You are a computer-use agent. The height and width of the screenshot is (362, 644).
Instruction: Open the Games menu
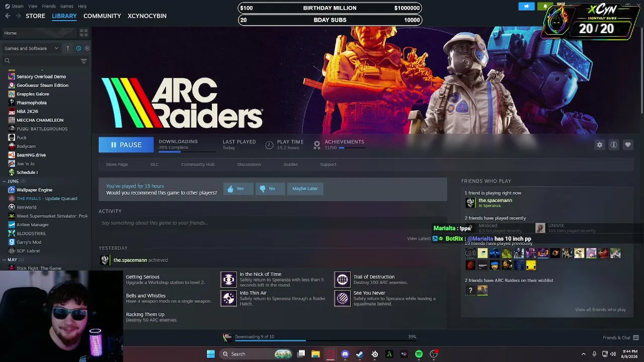(x=66, y=6)
